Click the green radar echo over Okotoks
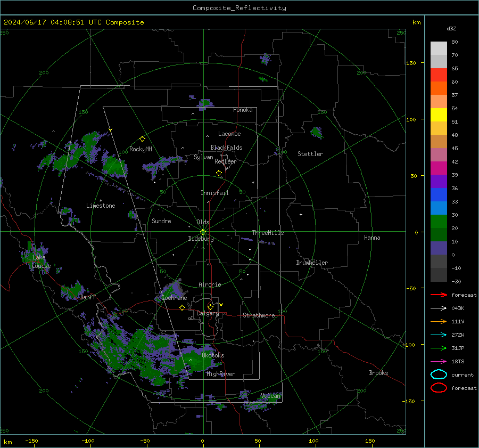This screenshot has width=479, height=448. [195, 361]
